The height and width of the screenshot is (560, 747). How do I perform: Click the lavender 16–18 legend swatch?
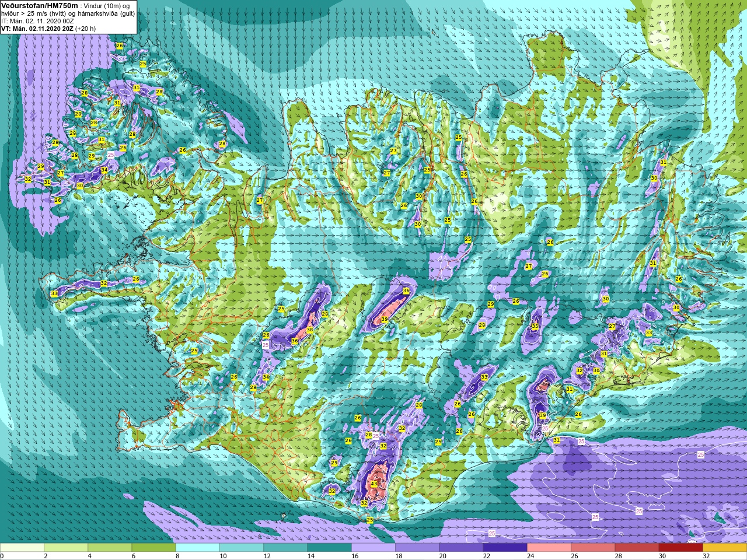click(373, 547)
